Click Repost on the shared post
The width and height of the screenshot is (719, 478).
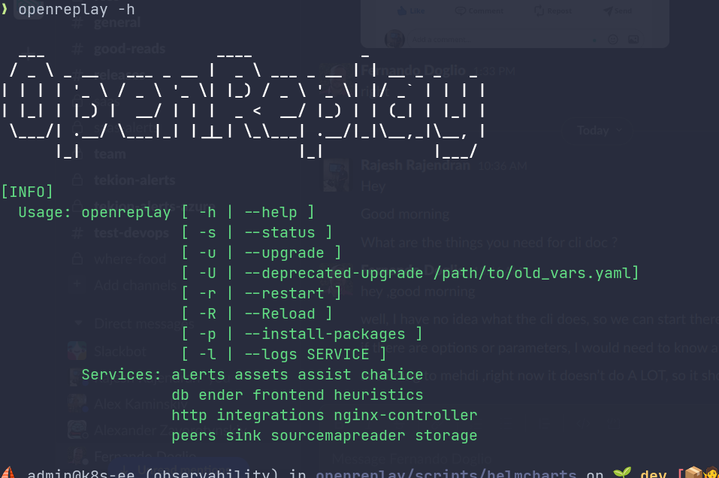(x=553, y=11)
